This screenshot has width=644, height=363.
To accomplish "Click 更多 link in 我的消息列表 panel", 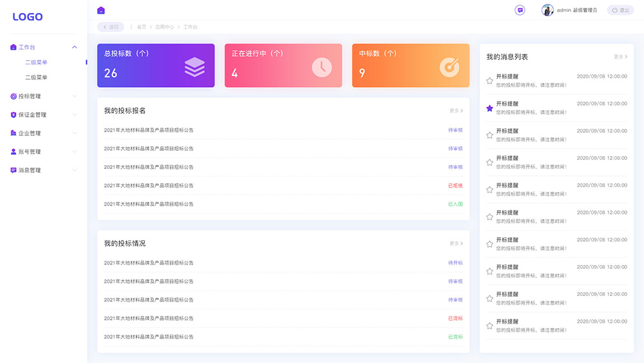I will tap(620, 57).
